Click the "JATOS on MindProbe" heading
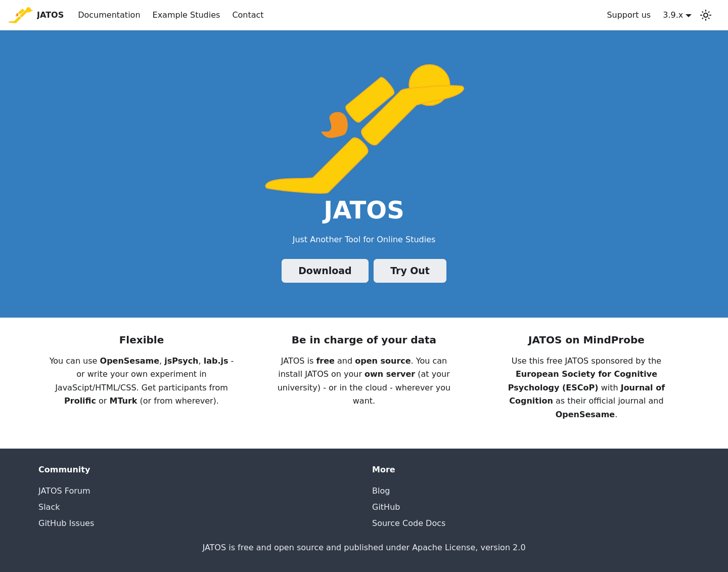Viewport: 728px width, 572px height. pos(586,340)
